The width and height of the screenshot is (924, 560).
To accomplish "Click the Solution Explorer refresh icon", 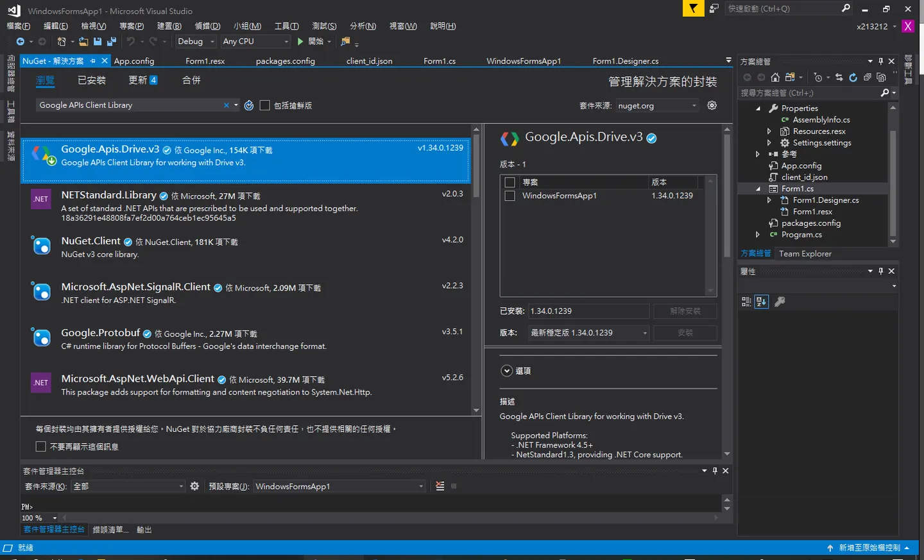I will (853, 78).
